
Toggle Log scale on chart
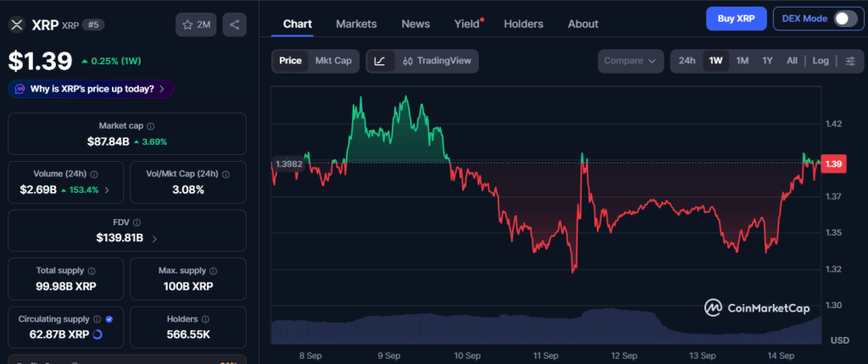(x=821, y=61)
